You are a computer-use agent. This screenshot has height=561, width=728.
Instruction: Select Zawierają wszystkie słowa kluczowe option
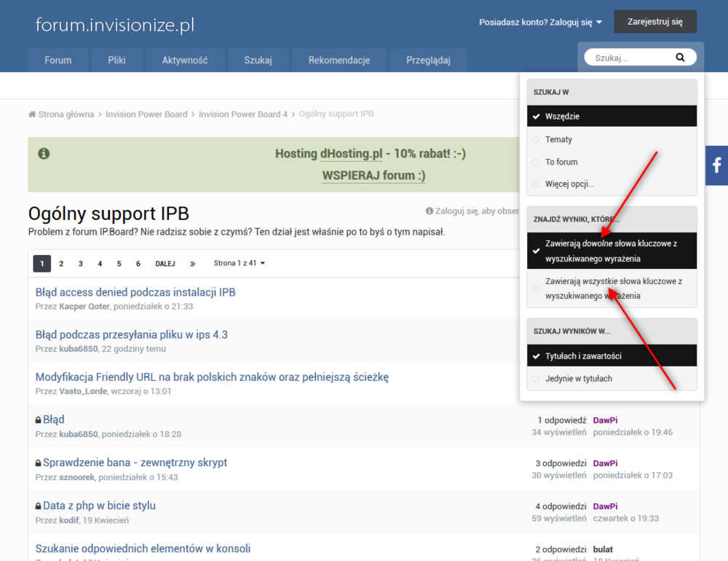pos(612,288)
